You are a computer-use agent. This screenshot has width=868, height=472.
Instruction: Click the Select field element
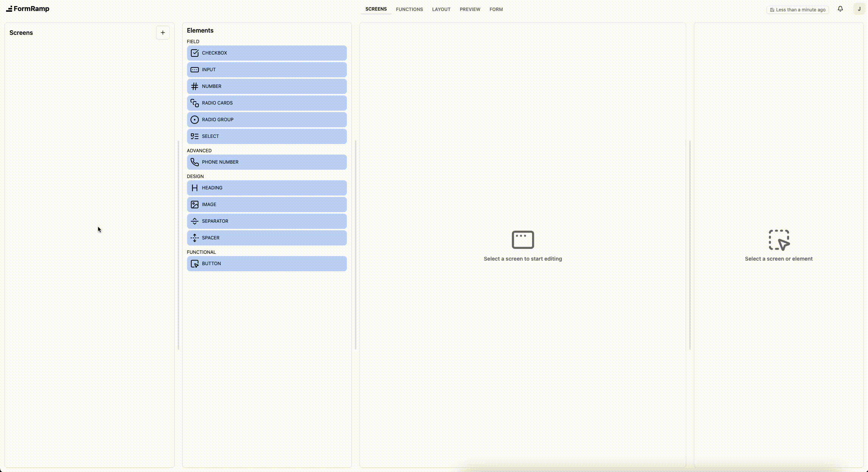tap(267, 136)
